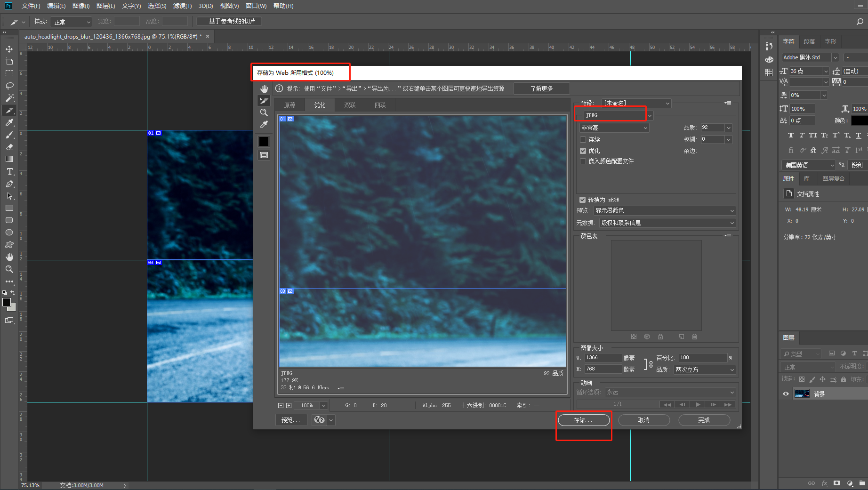Switch to the 四联 preview tab
The image size is (868, 490).
click(x=380, y=105)
